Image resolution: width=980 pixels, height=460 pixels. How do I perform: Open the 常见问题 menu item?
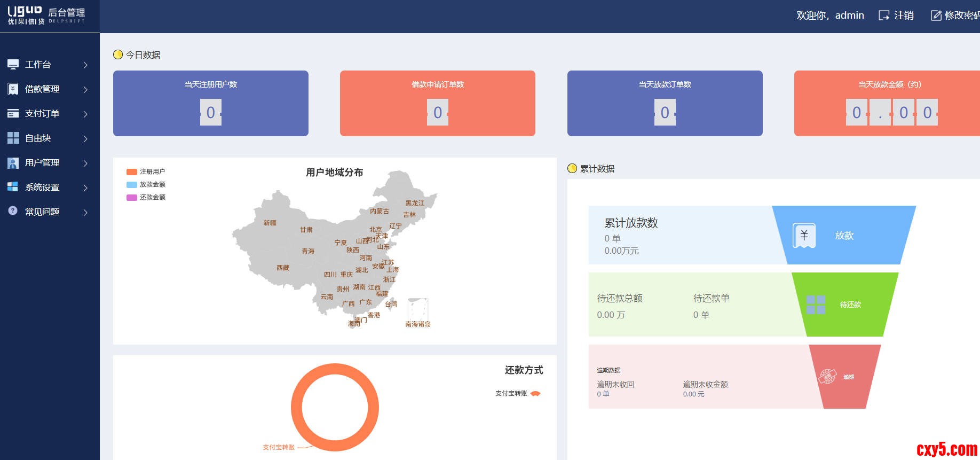tap(42, 212)
